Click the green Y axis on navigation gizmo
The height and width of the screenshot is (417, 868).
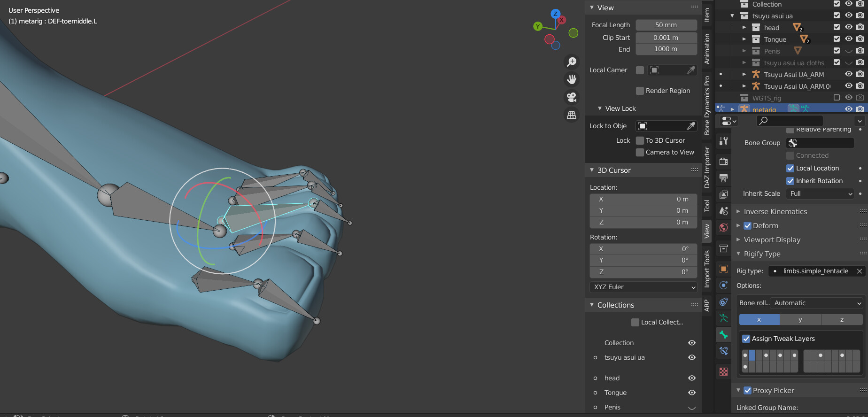pos(538,26)
